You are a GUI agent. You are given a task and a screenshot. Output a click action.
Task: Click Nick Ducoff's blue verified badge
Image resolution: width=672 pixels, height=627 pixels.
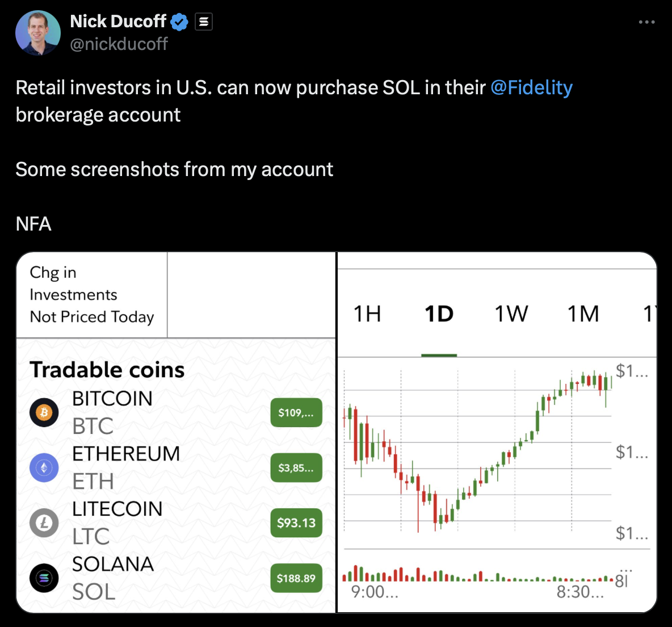(179, 22)
